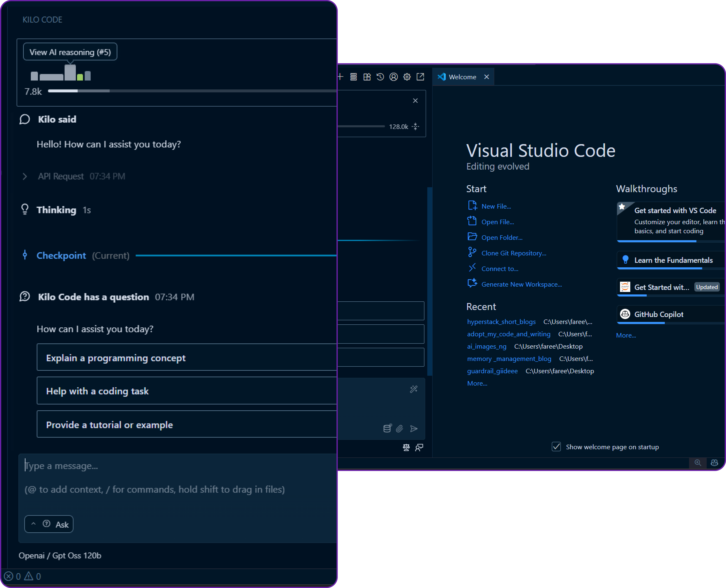
Task: Uncheck Show welcome page on startup
Action: coord(556,447)
